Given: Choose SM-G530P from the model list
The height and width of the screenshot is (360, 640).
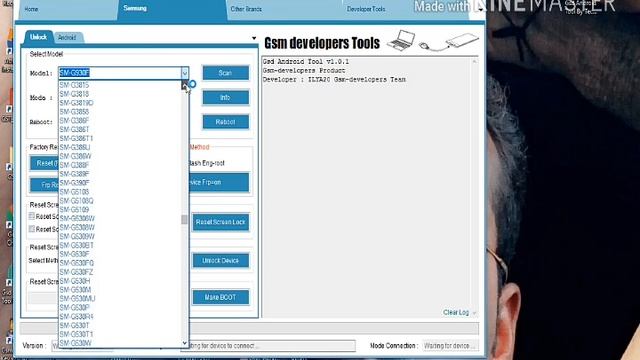Looking at the screenshot, I should click(x=120, y=308).
